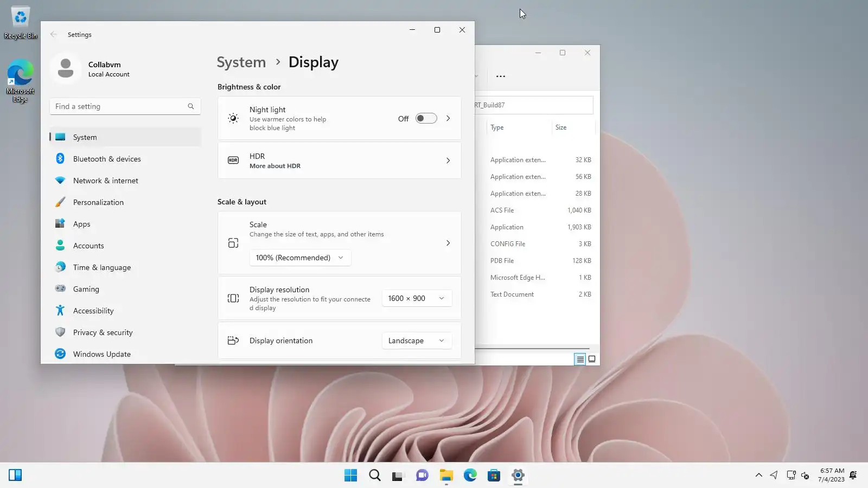Open the Chat app from the taskbar
The image size is (868, 488).
(x=423, y=476)
